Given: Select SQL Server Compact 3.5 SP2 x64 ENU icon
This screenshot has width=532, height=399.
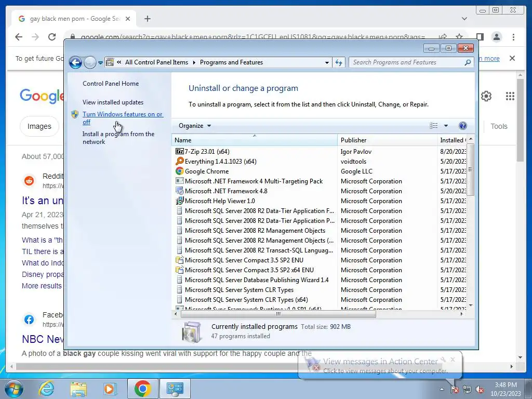Looking at the screenshot, I should [x=179, y=270].
